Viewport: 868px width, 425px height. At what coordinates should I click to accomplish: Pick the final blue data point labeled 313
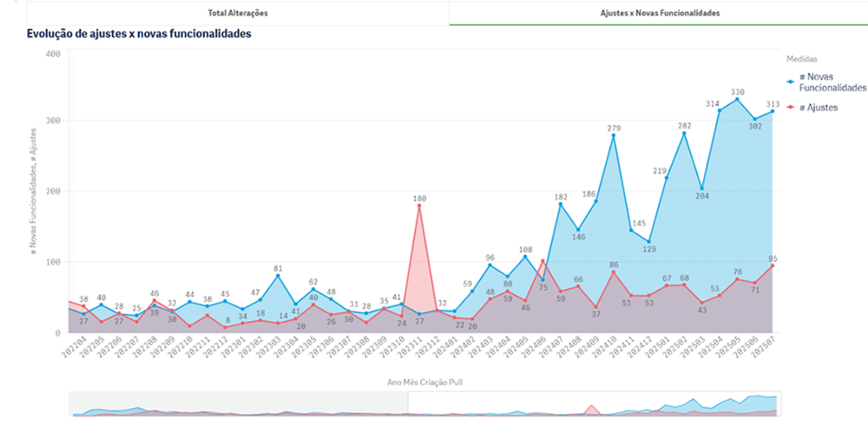(773, 111)
